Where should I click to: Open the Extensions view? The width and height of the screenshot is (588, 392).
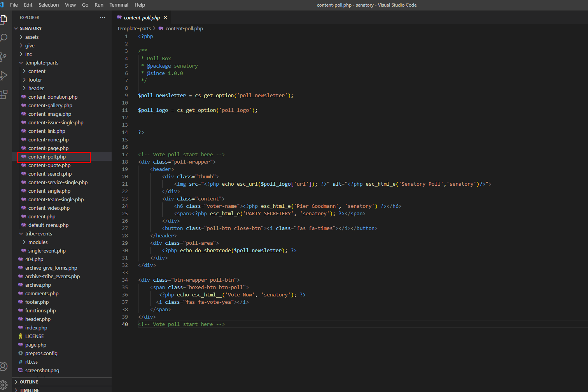click(x=3, y=94)
